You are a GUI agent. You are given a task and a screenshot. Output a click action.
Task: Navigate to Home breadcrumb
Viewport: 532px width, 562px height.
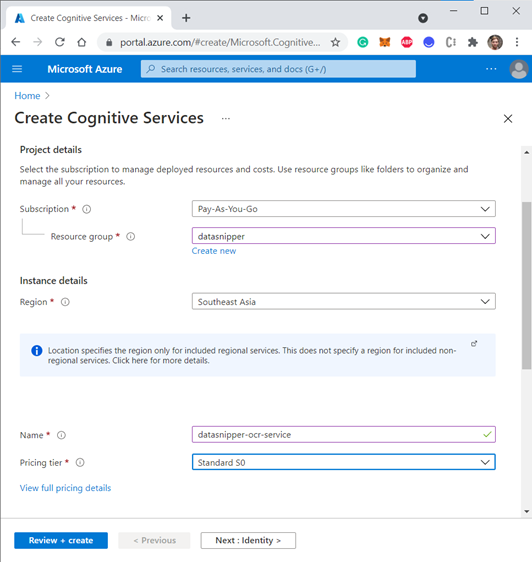coord(27,96)
